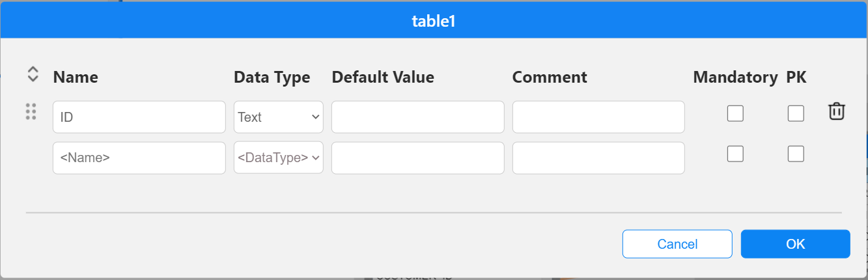Click the drag handle on ID row
Screen dimensions: 868x280
point(31,112)
